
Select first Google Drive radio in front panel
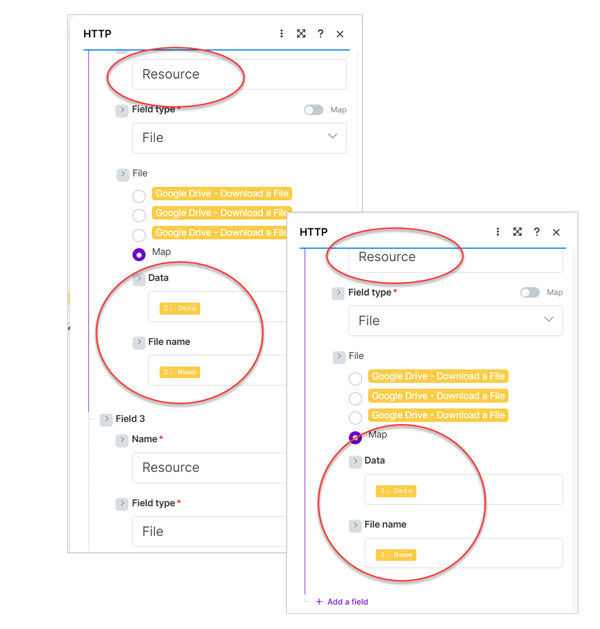pos(355,379)
